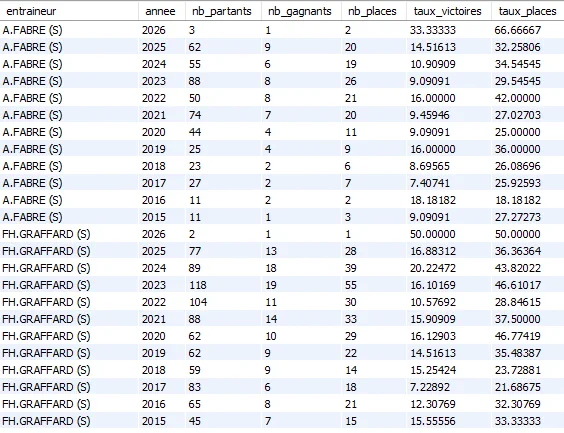Click the nb_places cell 26

[x=374, y=81]
